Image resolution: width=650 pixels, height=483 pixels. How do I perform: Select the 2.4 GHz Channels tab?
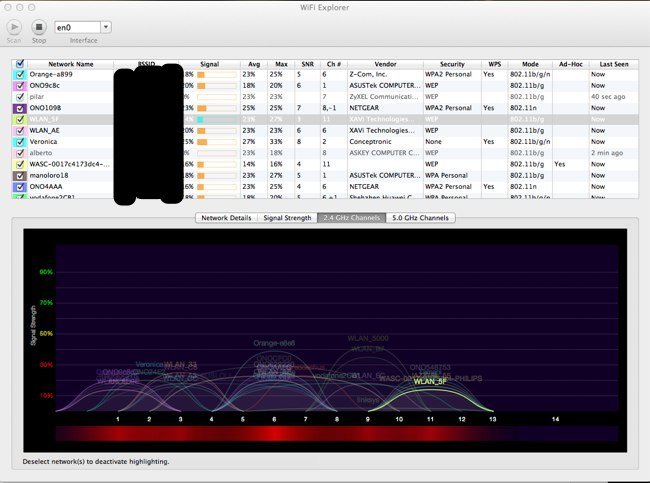[350, 217]
